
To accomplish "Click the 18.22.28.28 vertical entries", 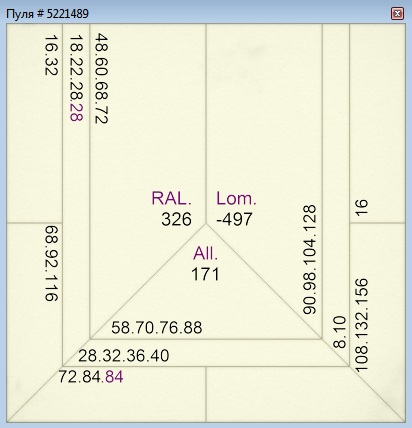I will coord(76,78).
